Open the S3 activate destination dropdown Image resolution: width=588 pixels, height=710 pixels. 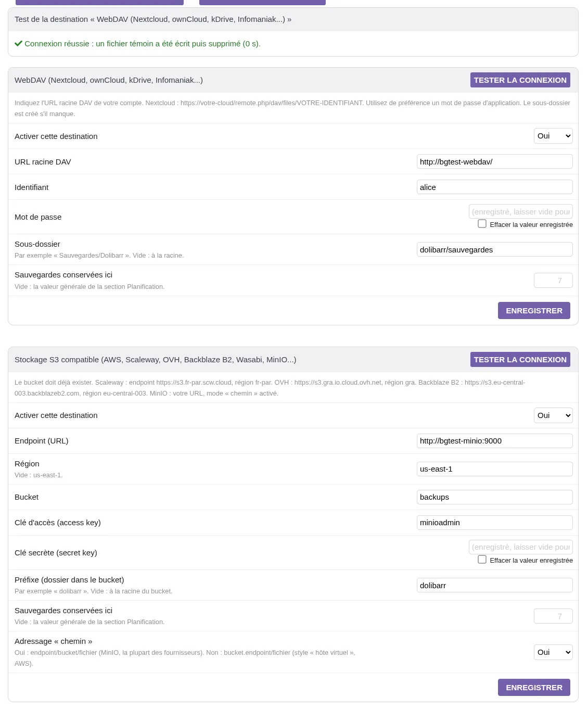[x=553, y=415]
